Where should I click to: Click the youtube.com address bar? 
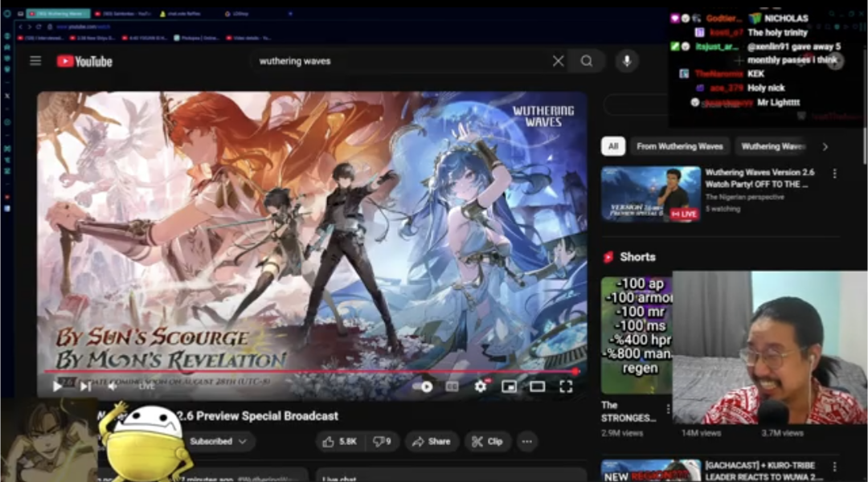click(x=83, y=27)
